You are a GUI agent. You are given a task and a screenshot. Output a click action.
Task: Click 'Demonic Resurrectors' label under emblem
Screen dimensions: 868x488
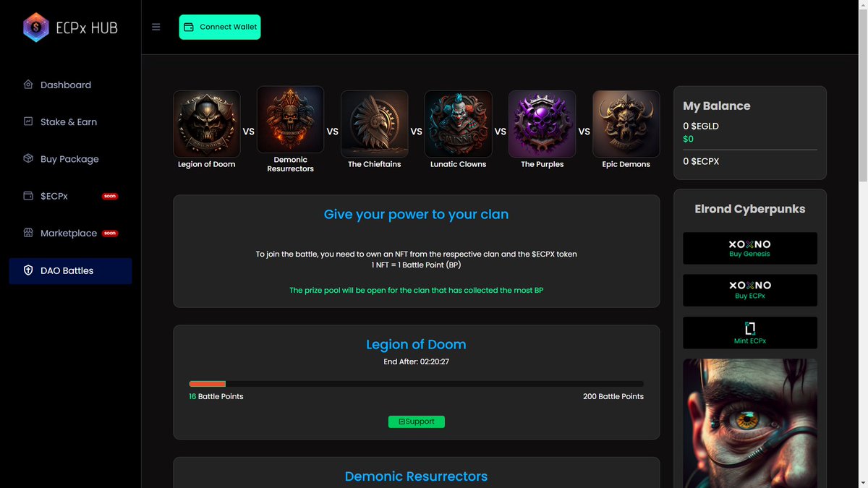pos(290,164)
